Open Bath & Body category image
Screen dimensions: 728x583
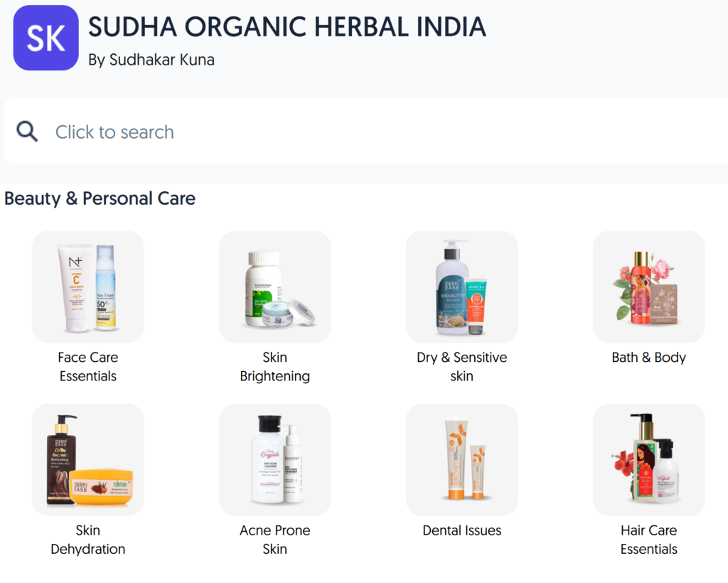pyautogui.click(x=648, y=287)
